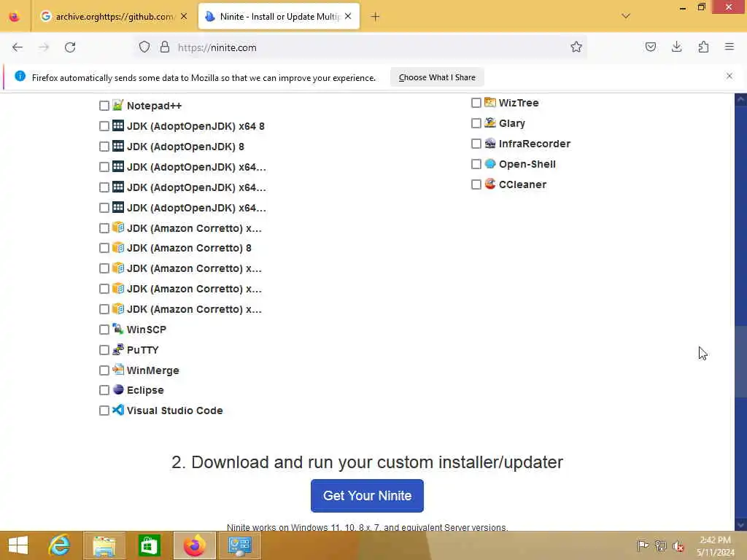Click the Notepad++ app icon
747x560 pixels.
(118, 105)
